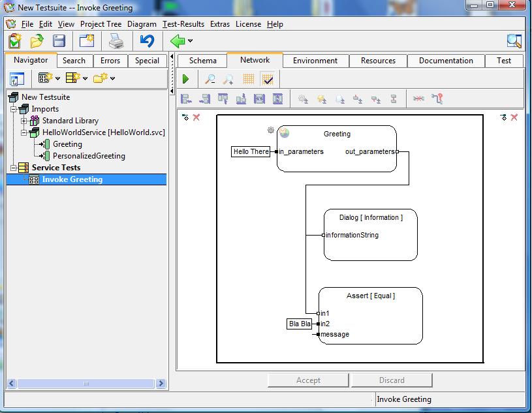Switch to the Documentation tab
The width and height of the screenshot is (532, 413).
[446, 61]
